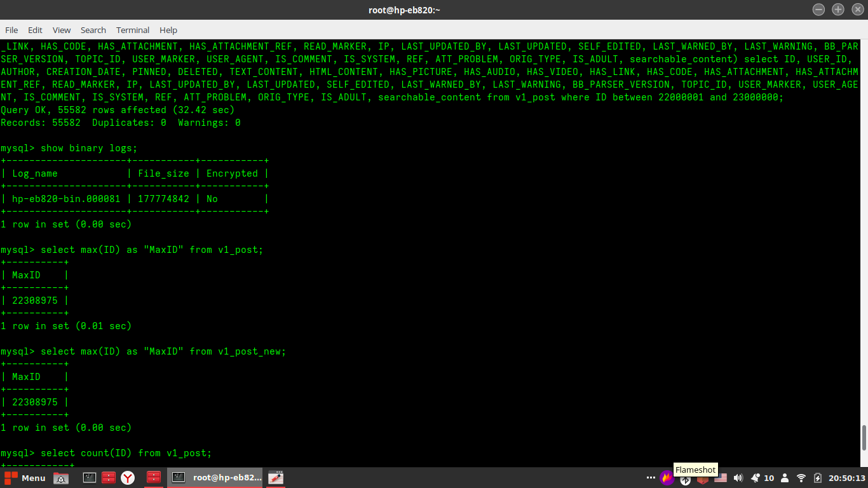
Task: Click the battery power icon
Action: (x=818, y=478)
